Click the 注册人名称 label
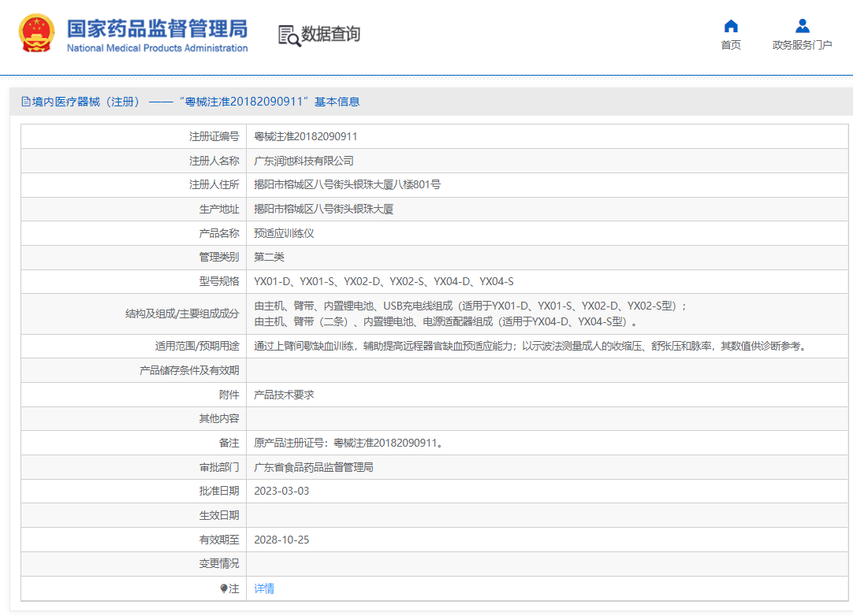Screen dimensions: 853x616 (214, 161)
